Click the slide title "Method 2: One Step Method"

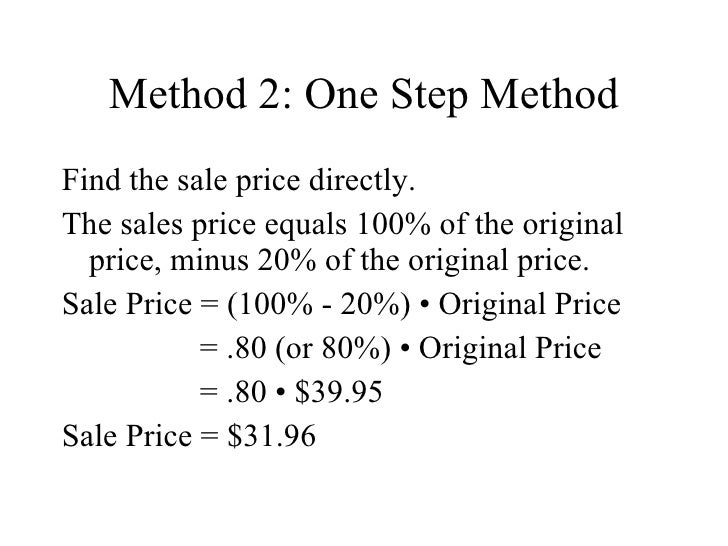pyautogui.click(x=364, y=96)
